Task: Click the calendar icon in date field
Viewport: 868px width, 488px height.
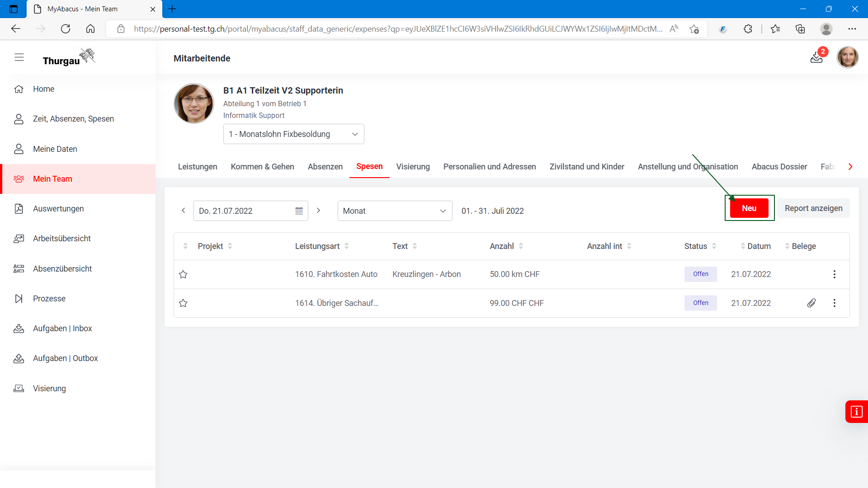Action: click(299, 211)
